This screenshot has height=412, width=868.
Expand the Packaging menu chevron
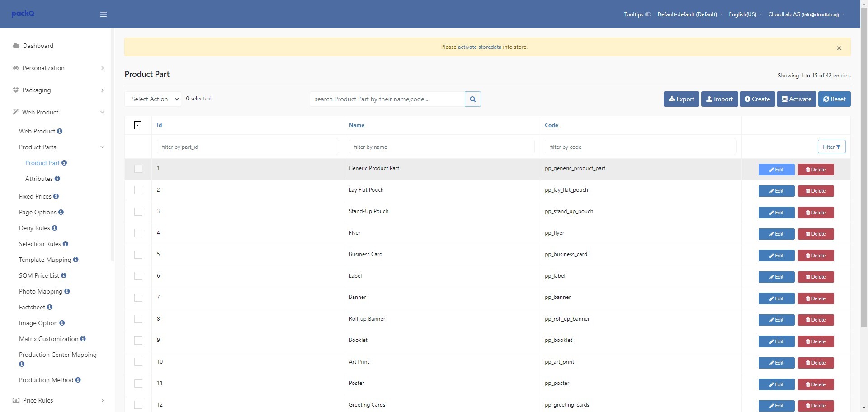tap(103, 90)
